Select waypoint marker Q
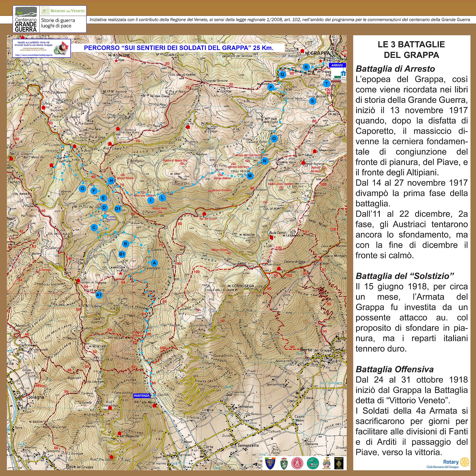Image resolution: width=476 pixels, height=476 pixels. click(283, 74)
